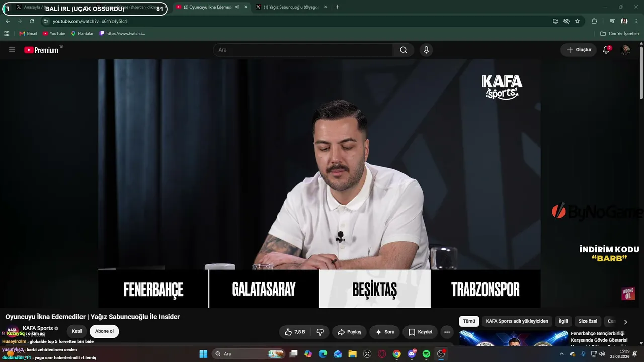Open Discord from taskbar
The height and width of the screenshot is (362, 644).
(x=412, y=354)
